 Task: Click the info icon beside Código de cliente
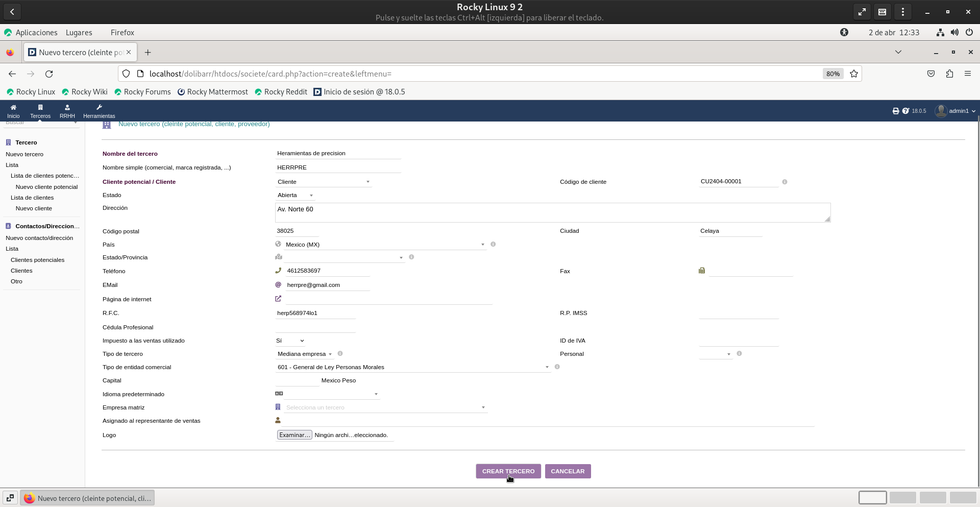(785, 182)
